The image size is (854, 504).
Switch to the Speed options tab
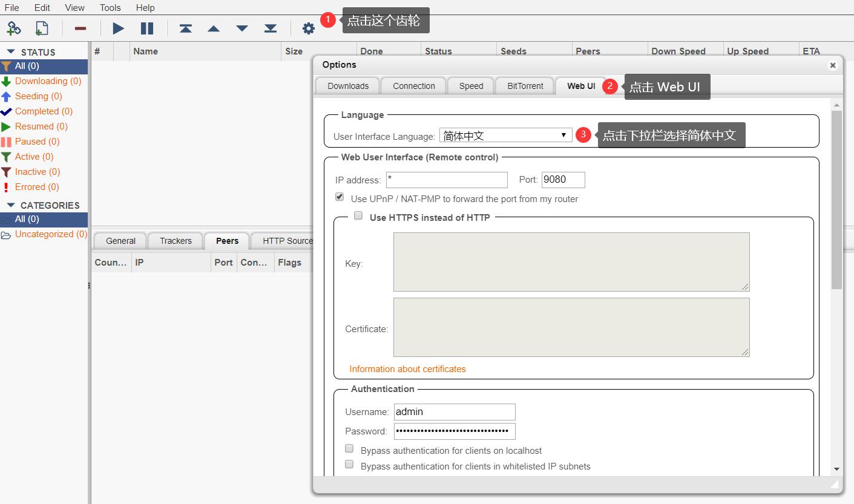click(471, 86)
